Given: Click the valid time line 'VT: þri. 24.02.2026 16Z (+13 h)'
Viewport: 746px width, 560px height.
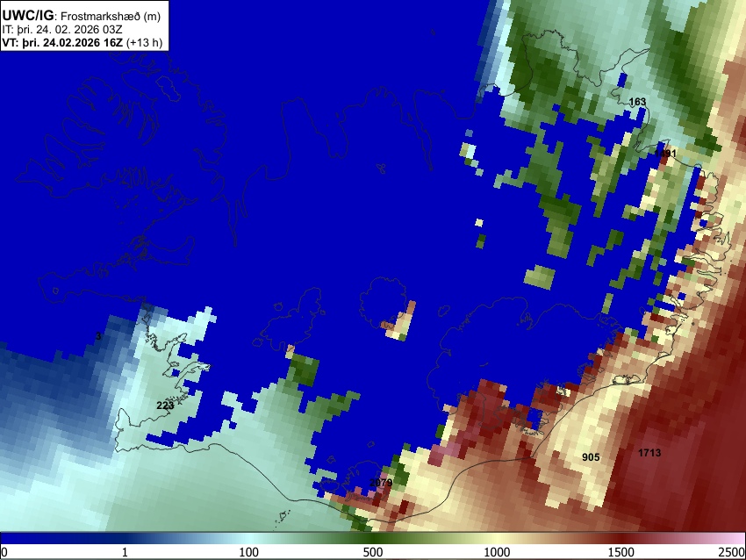Looking at the screenshot, I should pyautogui.click(x=82, y=42).
